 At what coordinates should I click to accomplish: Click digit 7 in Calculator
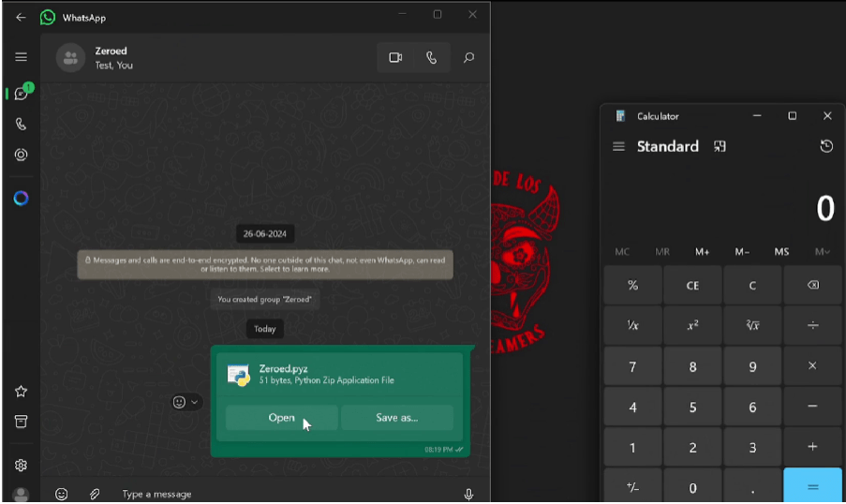coord(633,366)
